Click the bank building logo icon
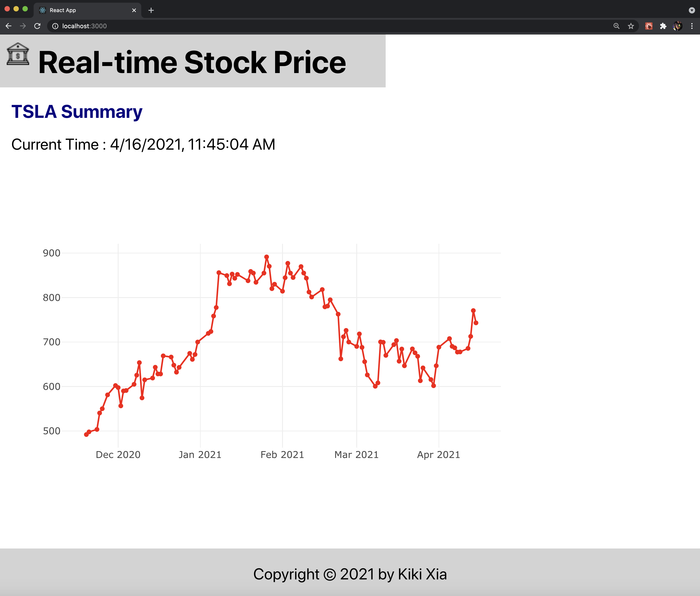 pyautogui.click(x=18, y=54)
